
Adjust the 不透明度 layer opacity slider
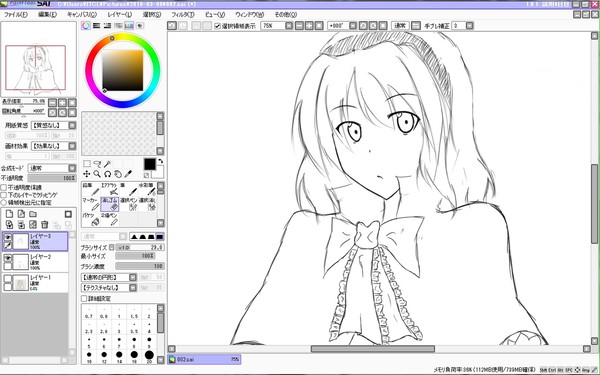click(x=52, y=178)
